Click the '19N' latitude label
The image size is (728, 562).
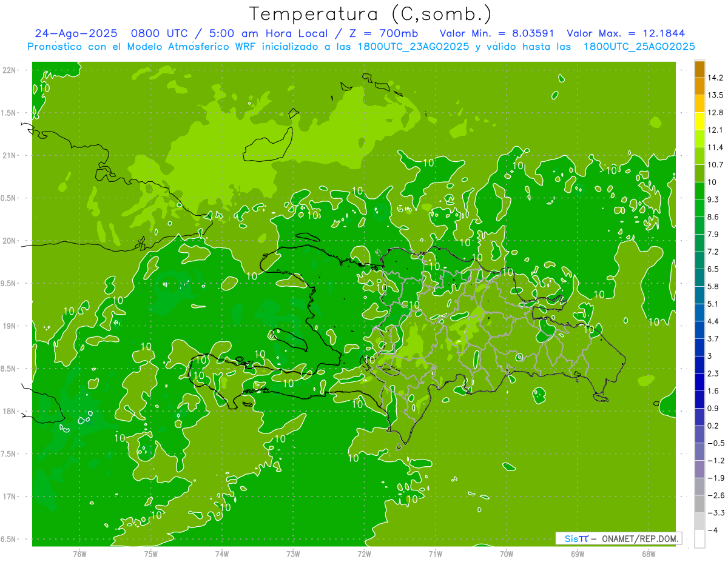point(8,326)
